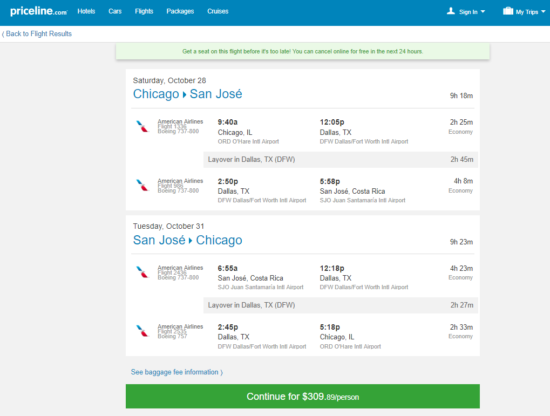Click American Airlines logo on Dallas to Chicago leg
The image size is (550, 416).
click(142, 331)
